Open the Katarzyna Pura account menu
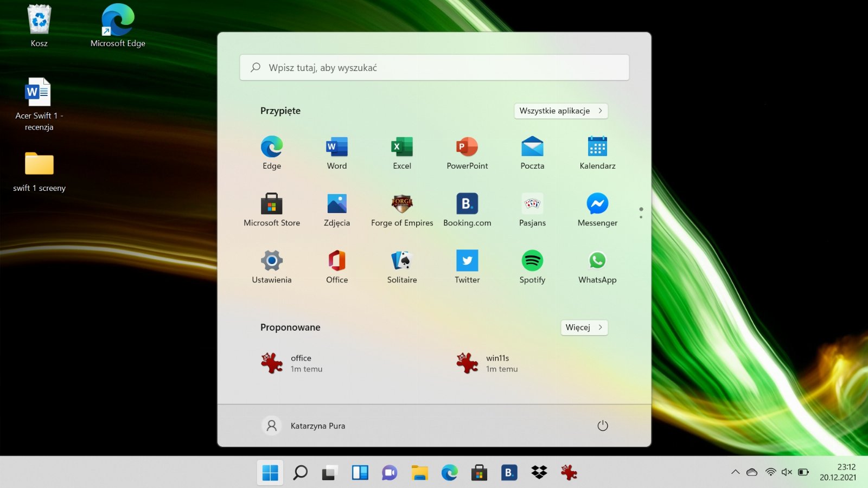The width and height of the screenshot is (868, 488). [x=304, y=426]
